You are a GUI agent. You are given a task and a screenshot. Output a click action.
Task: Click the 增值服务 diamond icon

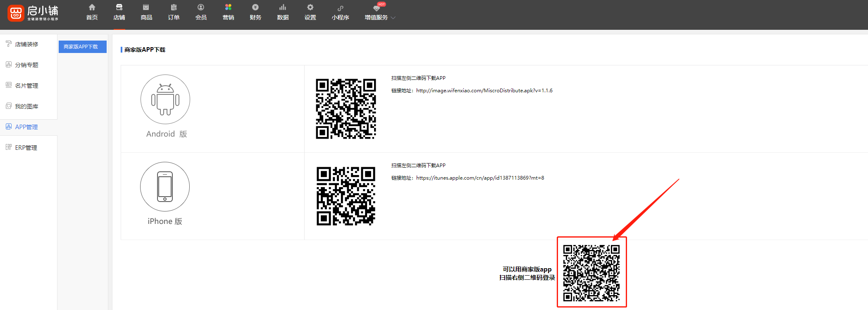[377, 8]
